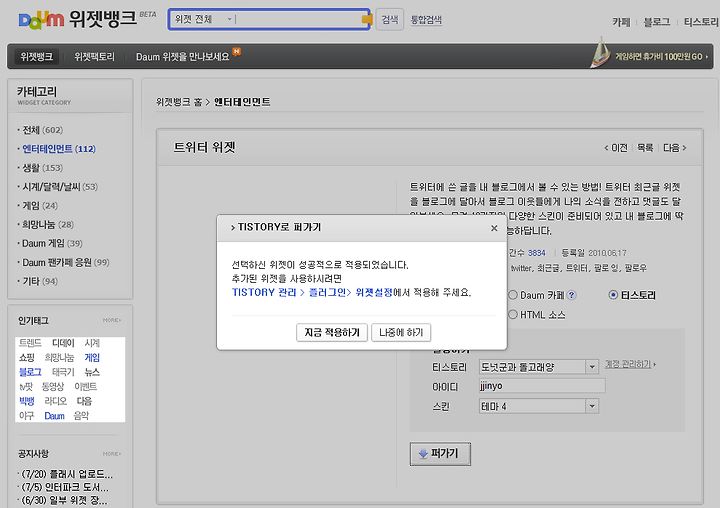
Task: Go to 이전 widget
Action: click(616, 148)
